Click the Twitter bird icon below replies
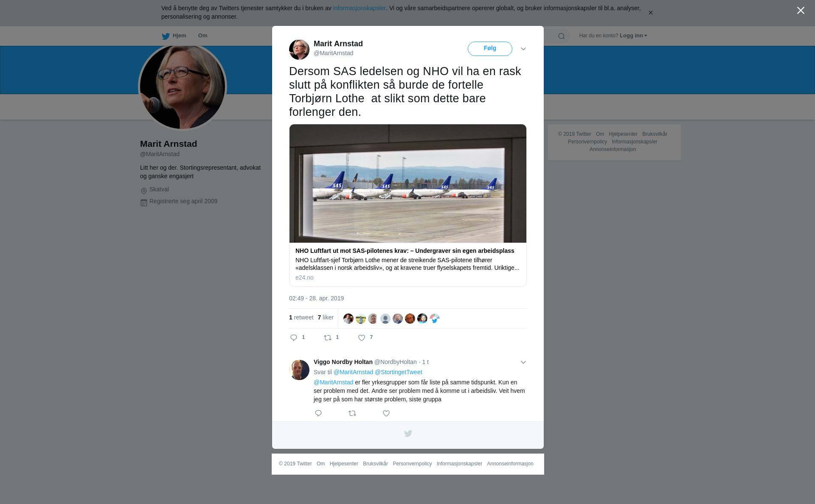This screenshot has width=815, height=504. click(x=408, y=434)
